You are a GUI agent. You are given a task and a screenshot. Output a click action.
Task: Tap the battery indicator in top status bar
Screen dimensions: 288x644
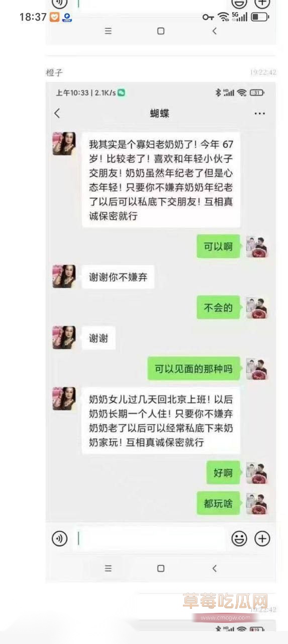tap(260, 17)
